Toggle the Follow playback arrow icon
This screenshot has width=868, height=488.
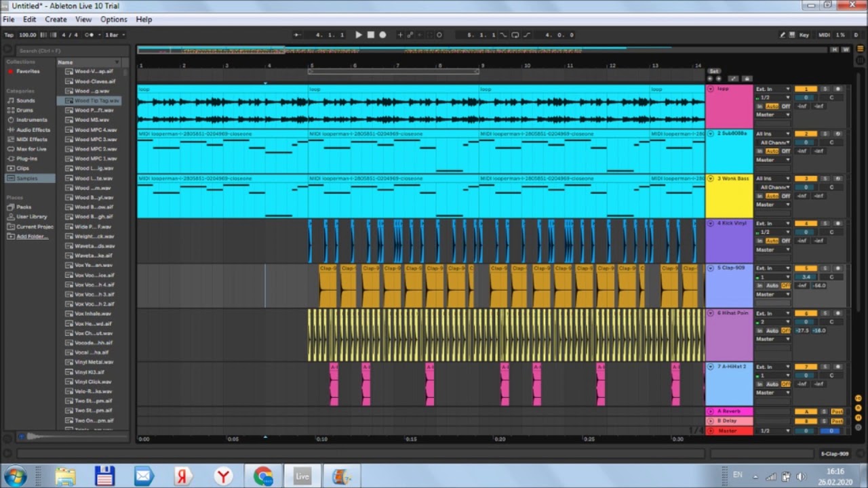pyautogui.click(x=297, y=35)
